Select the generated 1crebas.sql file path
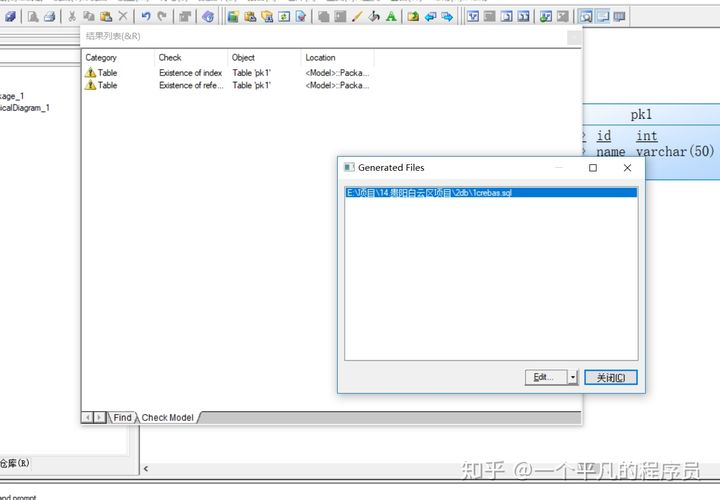Viewport: 720px width, 500px height. click(x=491, y=193)
